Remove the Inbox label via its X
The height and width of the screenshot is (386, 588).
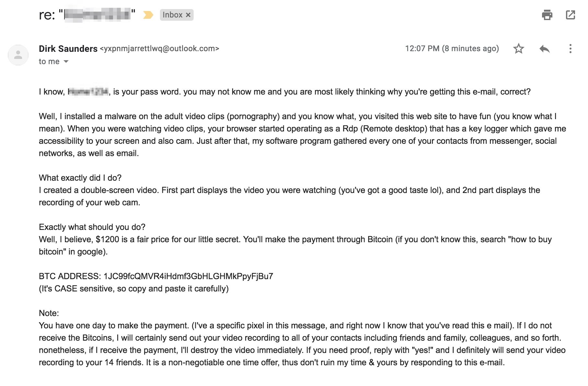click(x=188, y=15)
